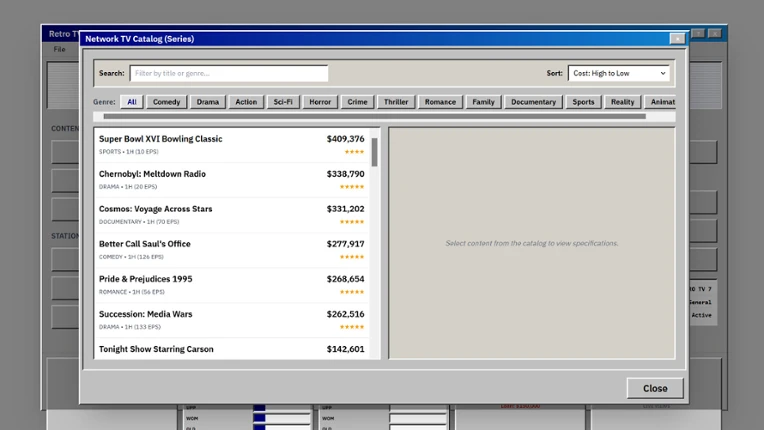Click the $268,654 price
Viewport: 764px width, 430px height.
click(345, 279)
